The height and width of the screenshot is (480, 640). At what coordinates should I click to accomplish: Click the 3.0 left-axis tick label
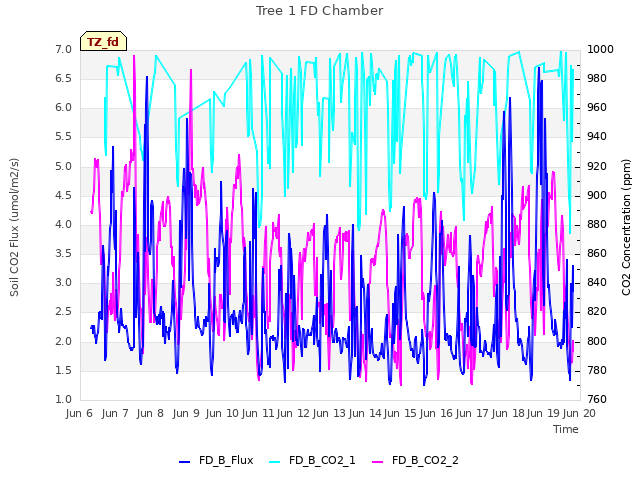[63, 282]
